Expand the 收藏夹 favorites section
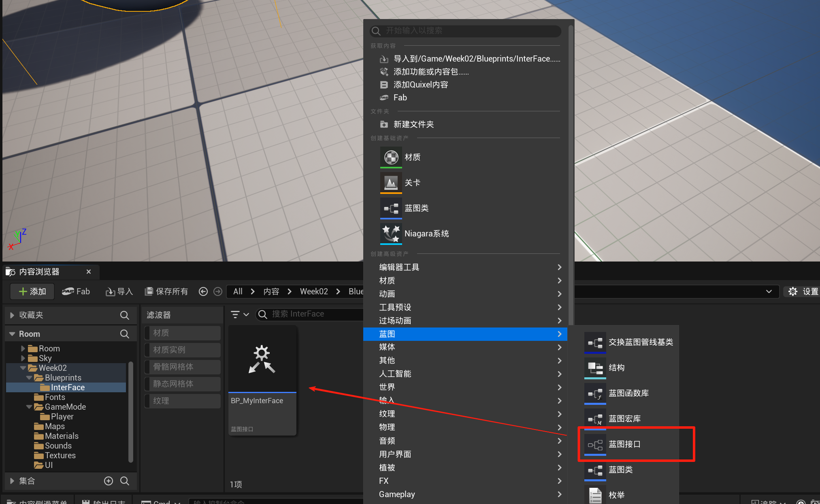Image resolution: width=820 pixels, height=504 pixels. [12, 315]
